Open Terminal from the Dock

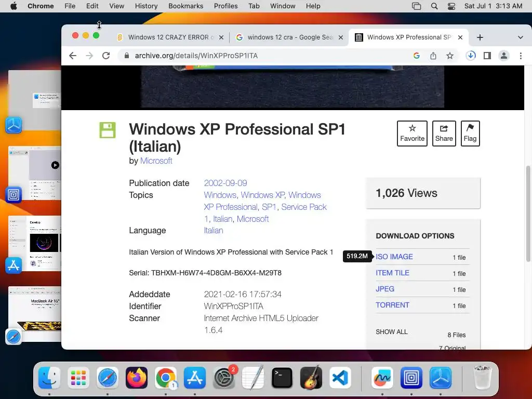click(282, 378)
